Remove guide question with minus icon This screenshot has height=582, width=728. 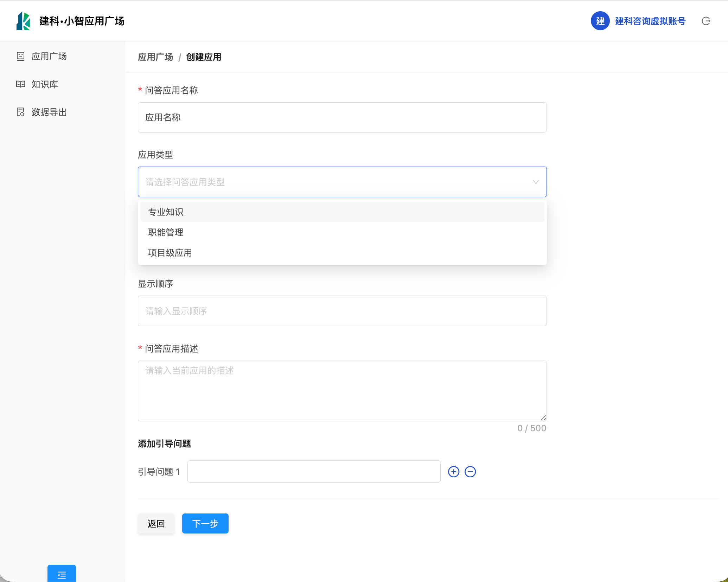(x=470, y=472)
